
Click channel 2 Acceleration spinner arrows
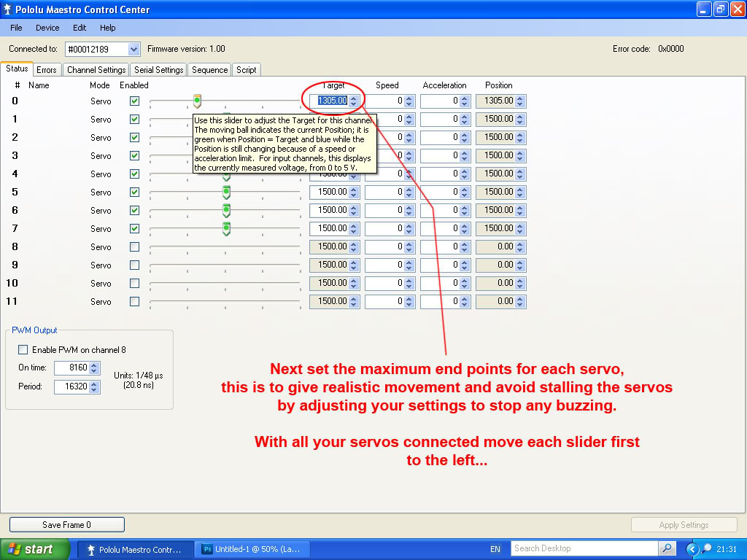(x=465, y=138)
